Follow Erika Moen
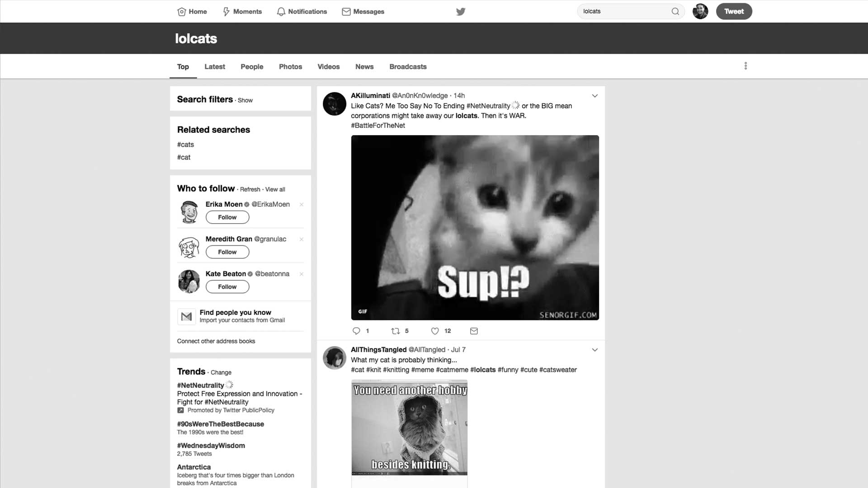Image resolution: width=868 pixels, height=488 pixels. (227, 217)
